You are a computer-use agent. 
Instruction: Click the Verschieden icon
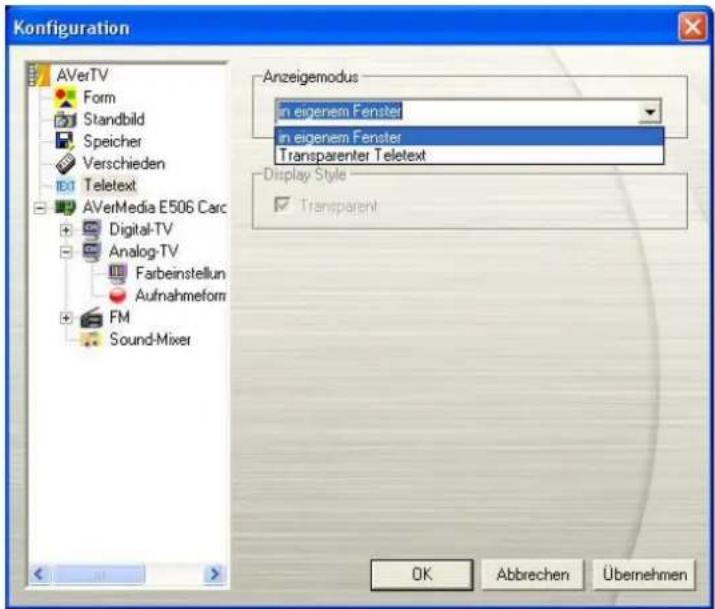(65, 164)
